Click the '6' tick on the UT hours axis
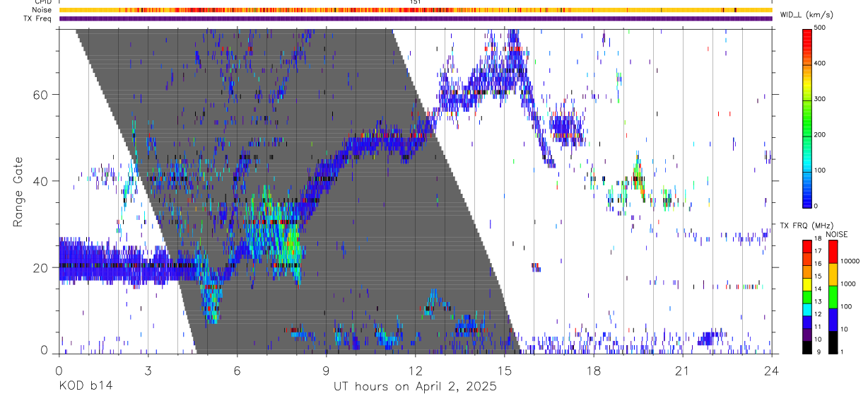 pyautogui.click(x=237, y=371)
